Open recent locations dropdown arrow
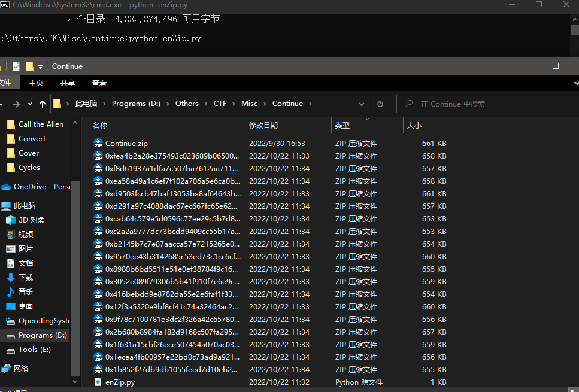Viewport: 579px width, 392px height. 30,104
